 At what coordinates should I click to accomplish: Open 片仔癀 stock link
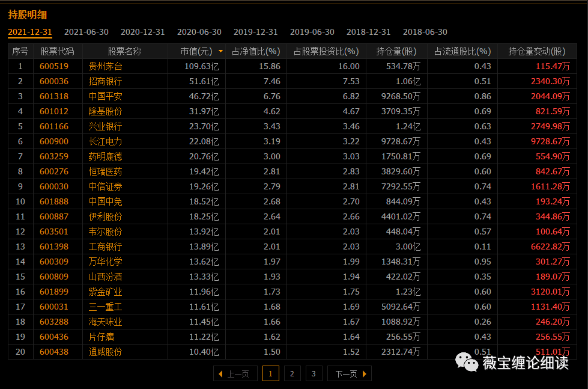tap(102, 337)
